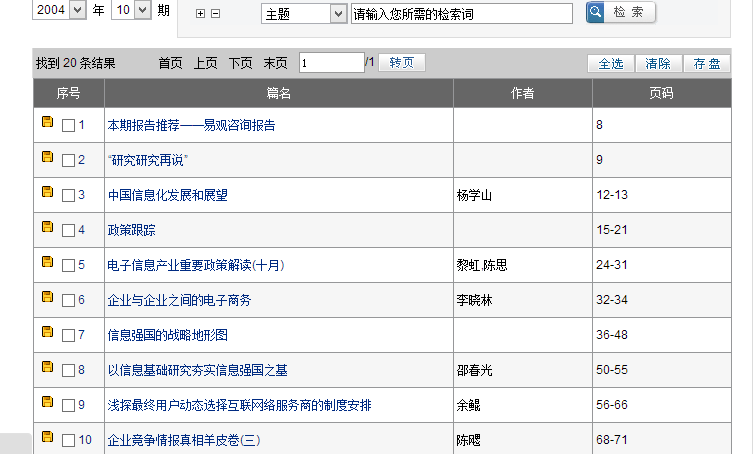Viewport: 753px width, 454px height.
Task: Open article 中国信息化发展和展望
Action: 167,195
